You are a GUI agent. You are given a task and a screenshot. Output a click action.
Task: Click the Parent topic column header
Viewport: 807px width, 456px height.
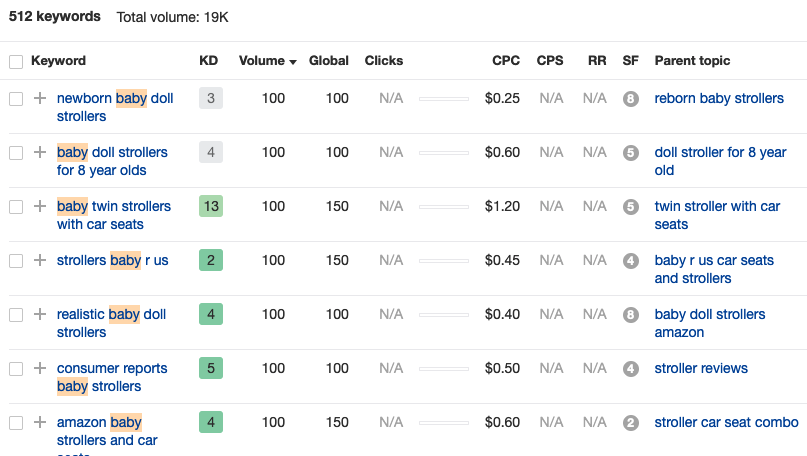[692, 61]
